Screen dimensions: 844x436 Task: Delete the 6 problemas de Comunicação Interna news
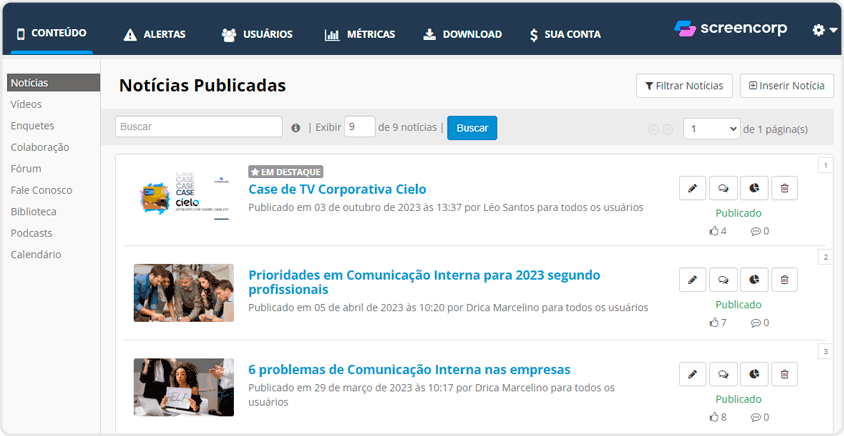point(784,374)
